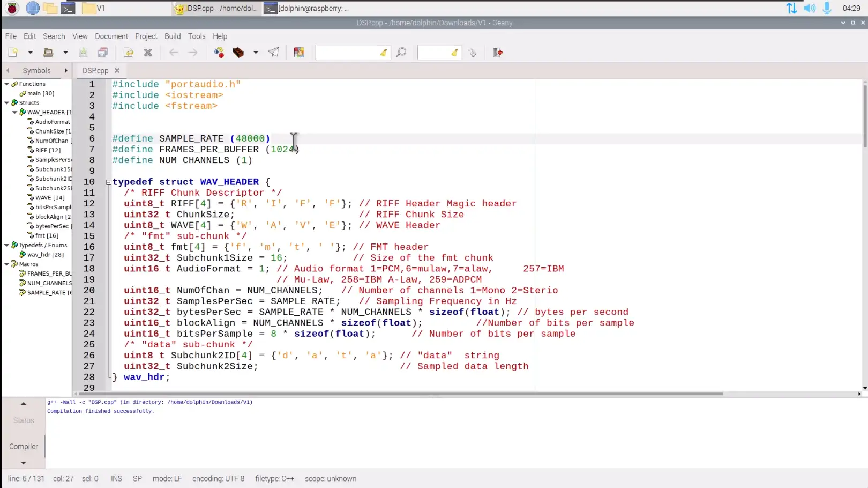Collapse the typedef struct fold marker
Screen dimensions: 868x488
coord(109,182)
